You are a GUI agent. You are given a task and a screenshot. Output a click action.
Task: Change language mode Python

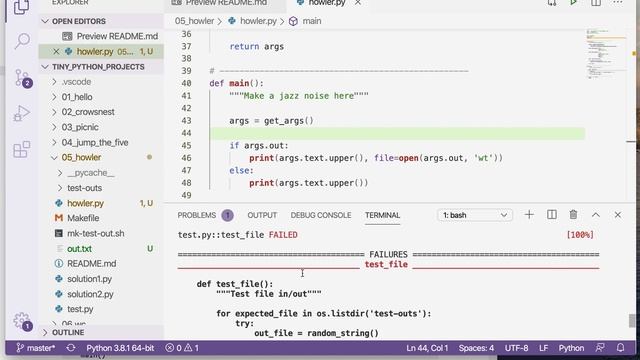[x=571, y=348]
